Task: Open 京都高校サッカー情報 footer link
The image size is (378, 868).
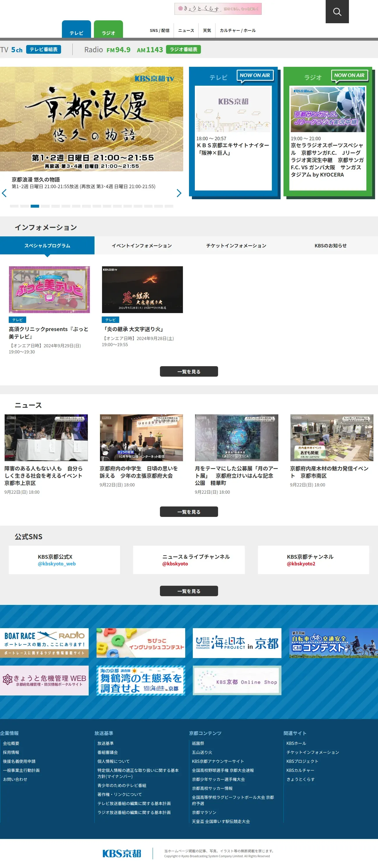Action: (212, 788)
